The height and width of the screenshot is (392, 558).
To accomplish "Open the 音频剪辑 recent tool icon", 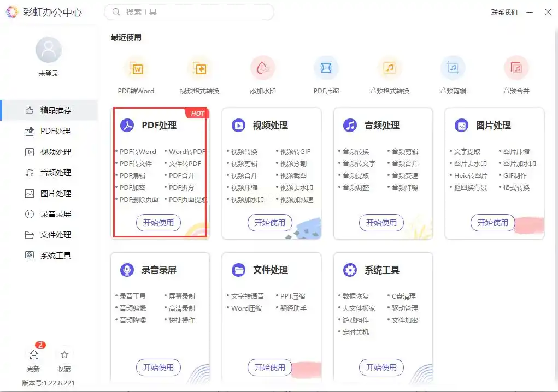I will [x=453, y=68].
